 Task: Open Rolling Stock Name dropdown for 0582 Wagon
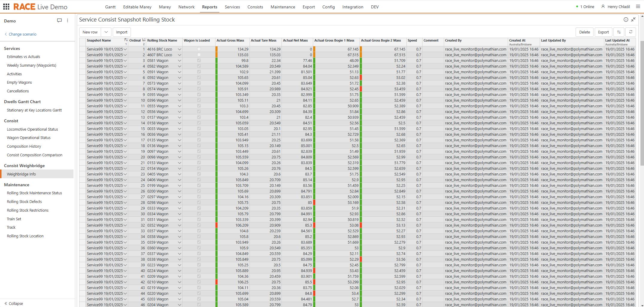(179, 66)
